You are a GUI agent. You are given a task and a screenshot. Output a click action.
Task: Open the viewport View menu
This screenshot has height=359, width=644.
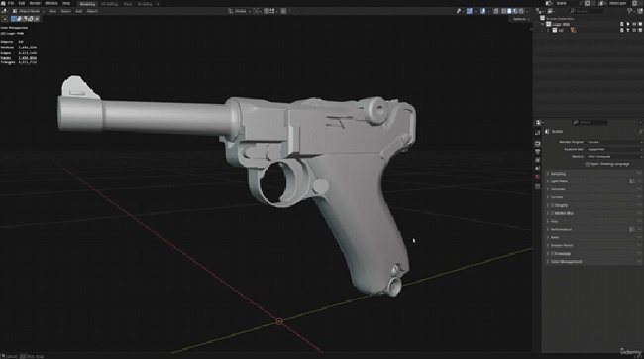tap(53, 11)
